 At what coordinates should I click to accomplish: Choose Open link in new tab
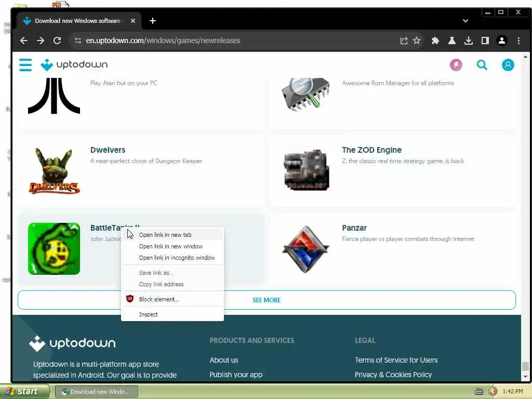(x=172, y=235)
